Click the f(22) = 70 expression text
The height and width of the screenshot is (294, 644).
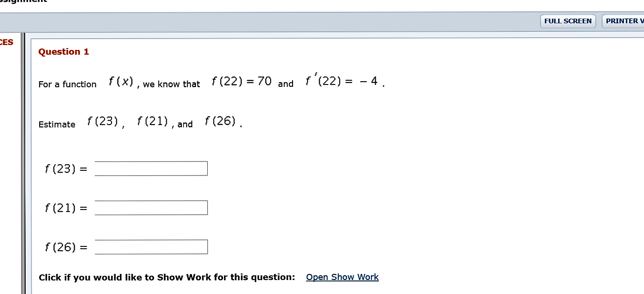(x=241, y=80)
